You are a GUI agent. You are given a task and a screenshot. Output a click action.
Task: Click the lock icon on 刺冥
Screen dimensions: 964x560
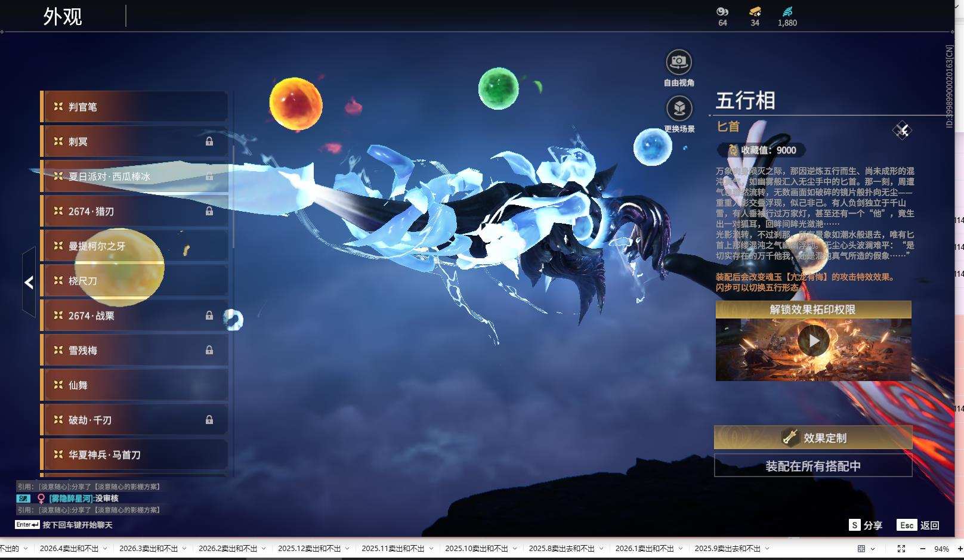point(209,141)
